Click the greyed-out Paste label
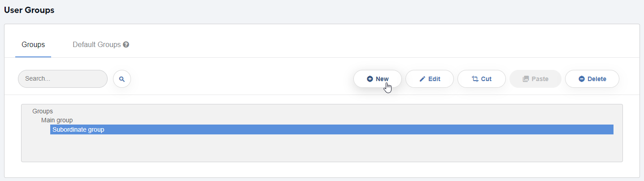This screenshot has height=181, width=644. click(x=540, y=79)
